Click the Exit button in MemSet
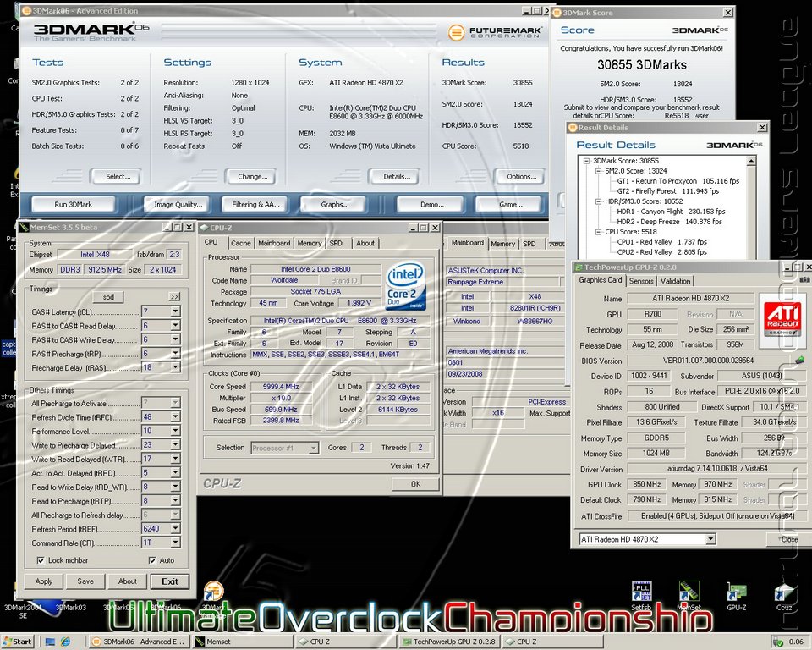Image resolution: width=812 pixels, height=650 pixels. click(170, 581)
